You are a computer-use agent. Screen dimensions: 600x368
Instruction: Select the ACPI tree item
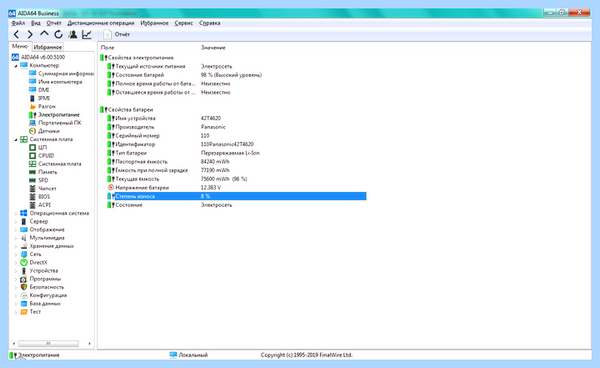39,205
